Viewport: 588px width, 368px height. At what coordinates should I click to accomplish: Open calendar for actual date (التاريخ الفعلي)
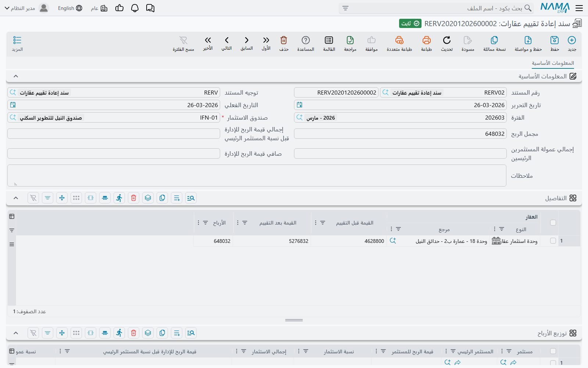tap(13, 105)
